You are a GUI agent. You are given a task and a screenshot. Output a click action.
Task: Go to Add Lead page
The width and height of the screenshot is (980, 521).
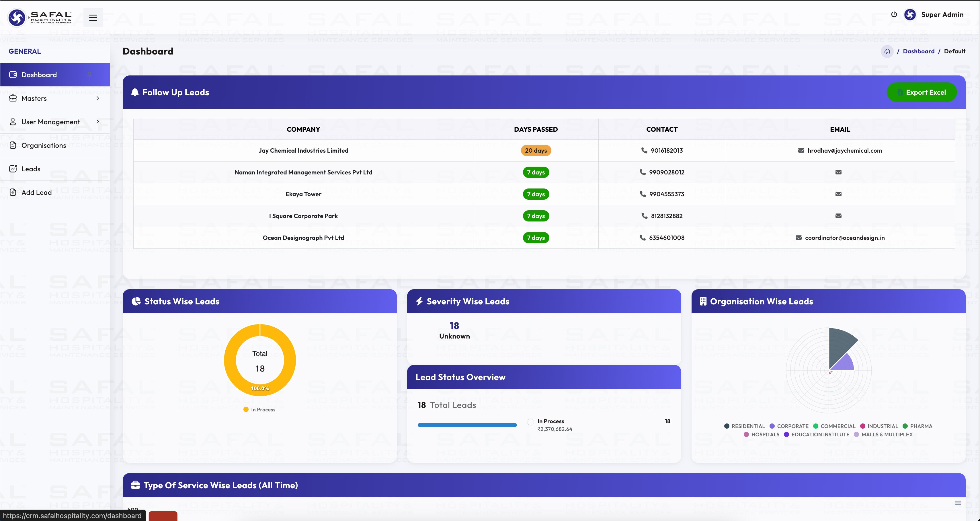click(x=36, y=193)
